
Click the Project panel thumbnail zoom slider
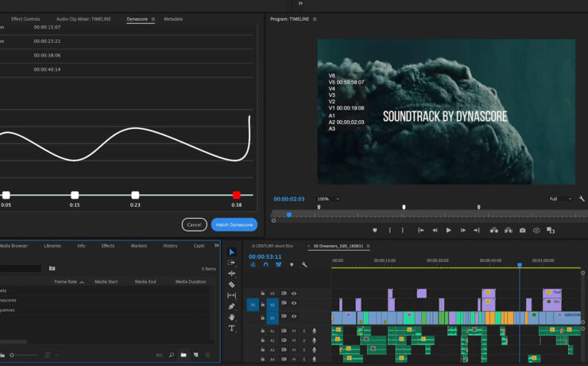point(22,355)
